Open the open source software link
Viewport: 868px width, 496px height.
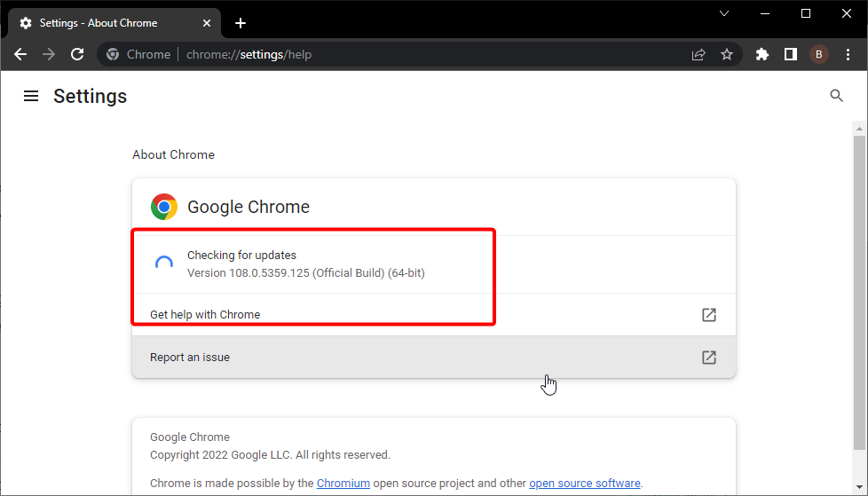584,484
